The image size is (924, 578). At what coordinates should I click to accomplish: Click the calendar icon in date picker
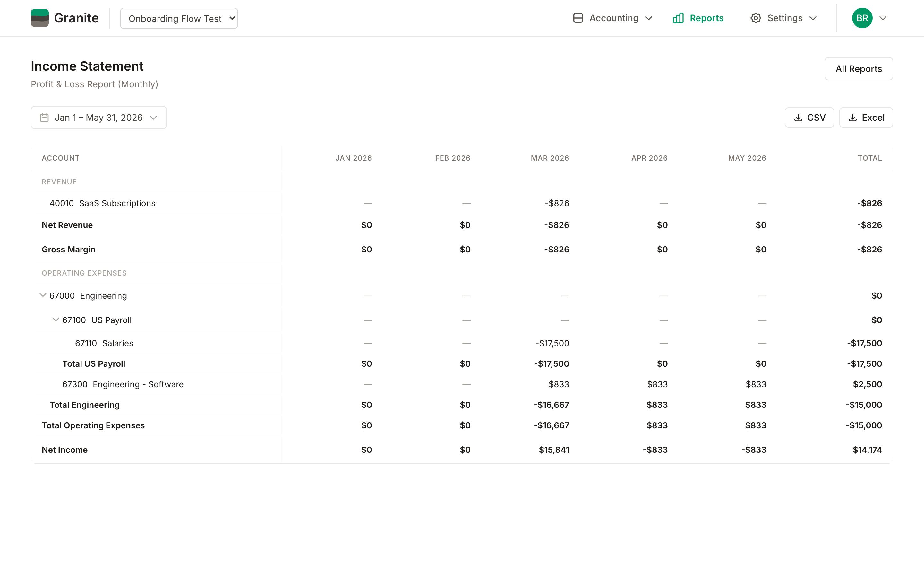point(44,118)
